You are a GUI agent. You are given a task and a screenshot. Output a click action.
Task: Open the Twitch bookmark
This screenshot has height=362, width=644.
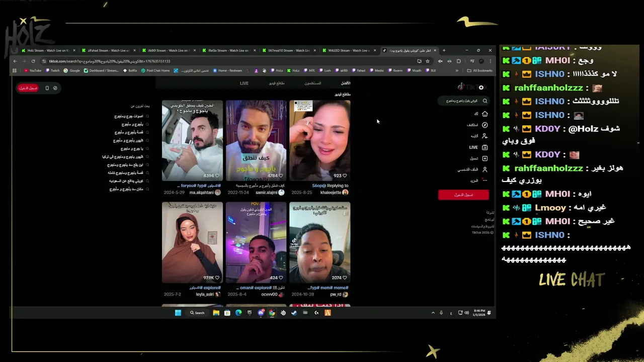tap(53, 70)
